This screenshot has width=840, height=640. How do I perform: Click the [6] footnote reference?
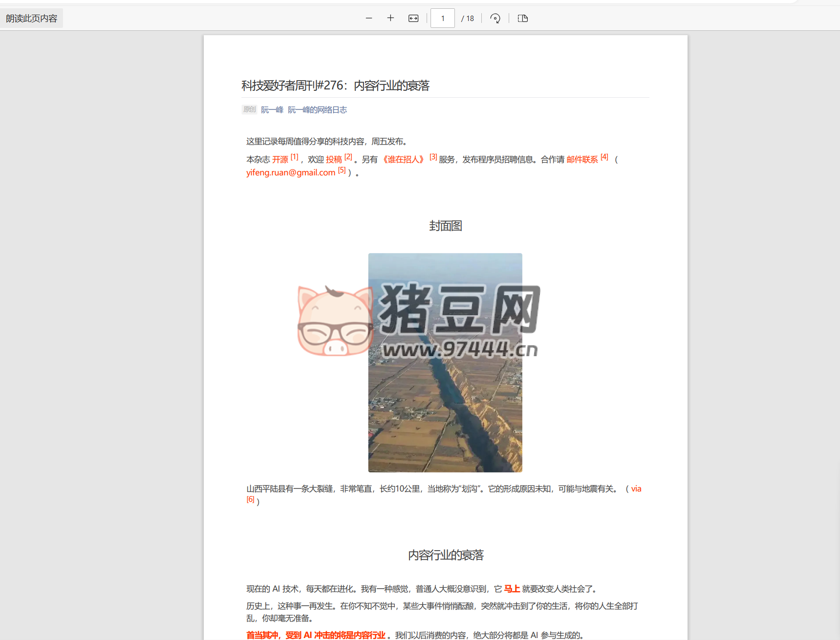pyautogui.click(x=250, y=499)
